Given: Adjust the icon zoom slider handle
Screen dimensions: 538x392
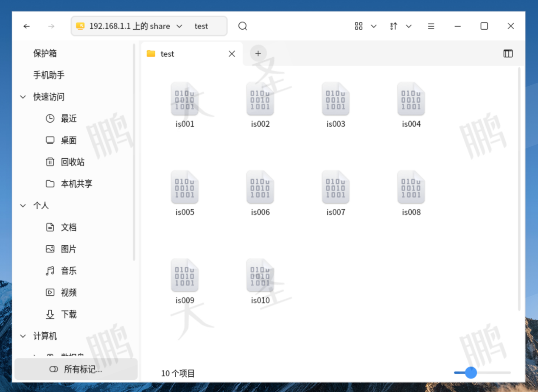Looking at the screenshot, I should [471, 373].
